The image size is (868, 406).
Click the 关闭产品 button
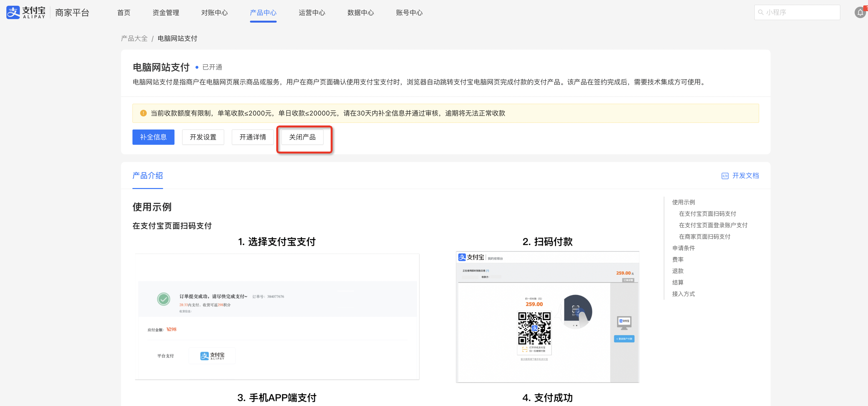(x=302, y=137)
